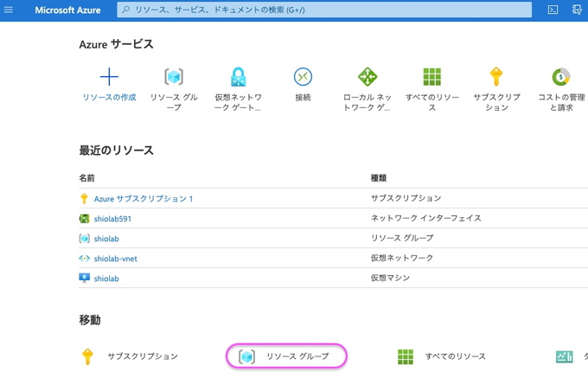The height and width of the screenshot is (378, 588).
Task: Open Cloud Shell from the top bar
Action: (553, 10)
